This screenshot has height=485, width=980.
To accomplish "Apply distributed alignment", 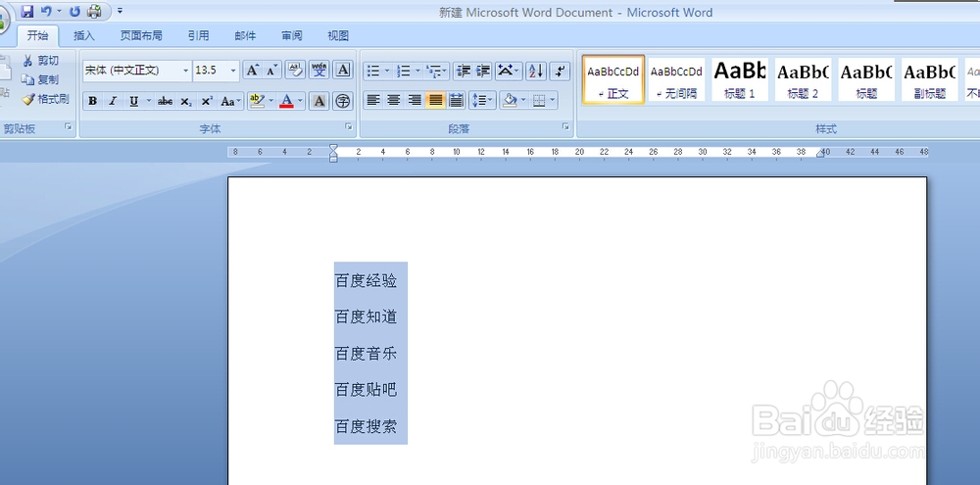I will coord(457,100).
